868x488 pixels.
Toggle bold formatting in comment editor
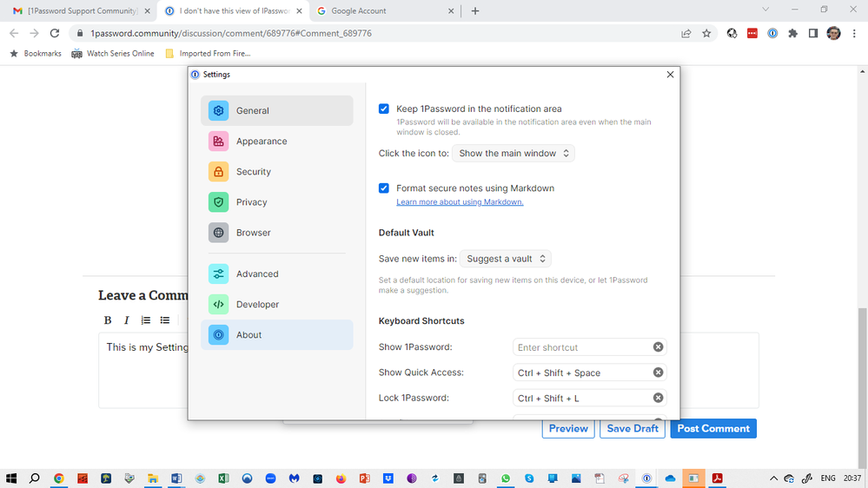pos(108,320)
